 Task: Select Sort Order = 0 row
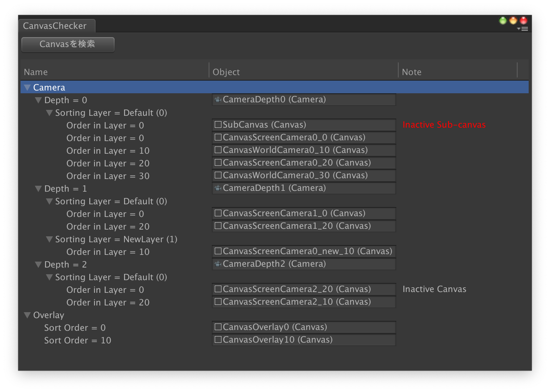point(75,328)
